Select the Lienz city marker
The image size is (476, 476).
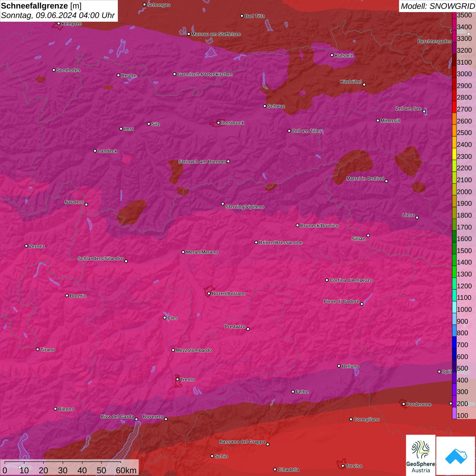[417, 217]
